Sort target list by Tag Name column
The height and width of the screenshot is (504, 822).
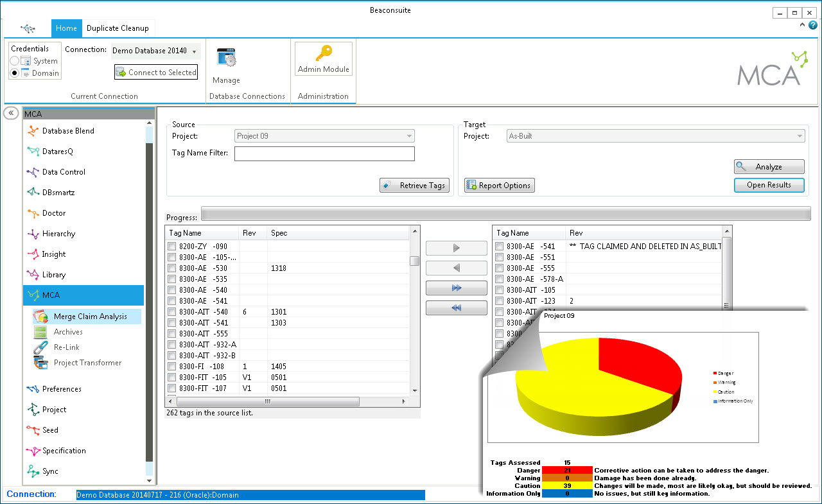click(529, 233)
